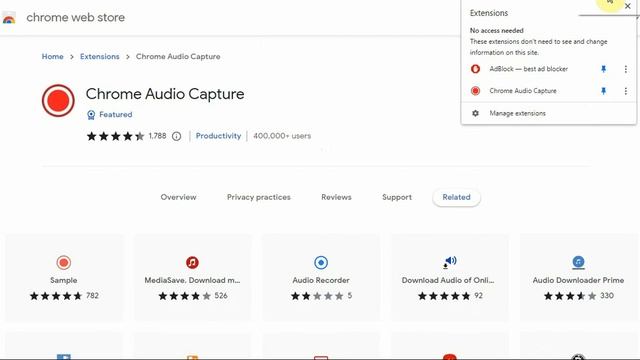
Task: Click the Featured badge icon
Action: tap(91, 115)
